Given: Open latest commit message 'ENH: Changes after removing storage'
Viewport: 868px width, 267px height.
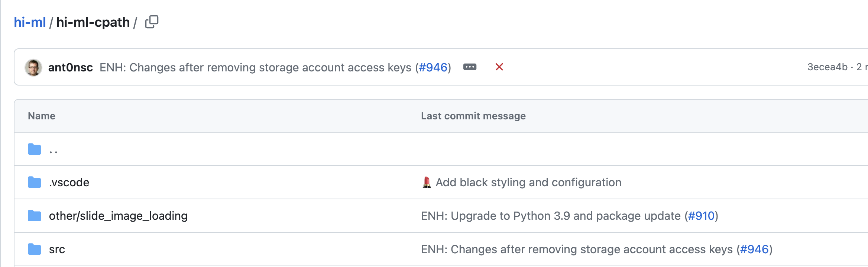Looking at the screenshot, I should (x=255, y=67).
